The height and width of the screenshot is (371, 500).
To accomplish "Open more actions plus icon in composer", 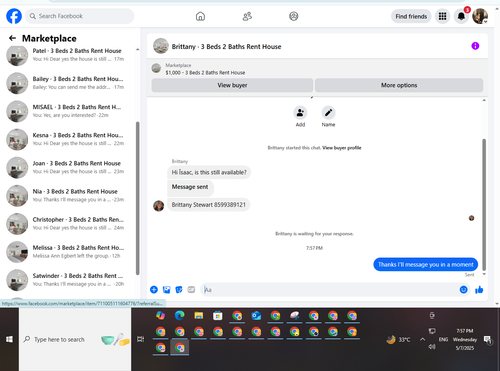I will 154,289.
